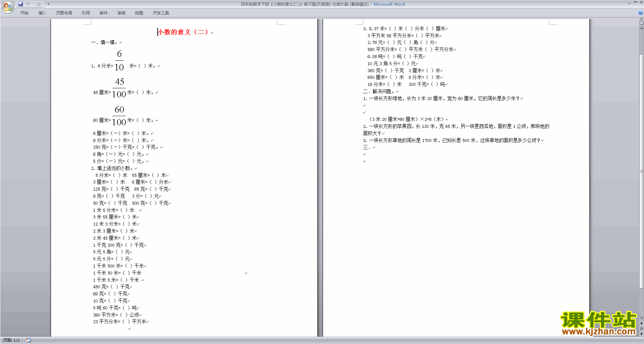This screenshot has height=344, width=644.
Task: Open the 插入 ribbon tab
Action: point(42,13)
